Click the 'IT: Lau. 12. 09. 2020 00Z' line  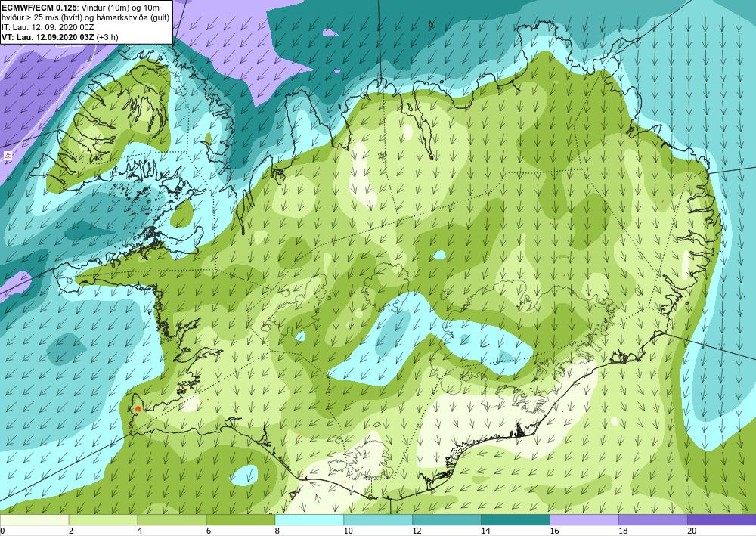48,27
